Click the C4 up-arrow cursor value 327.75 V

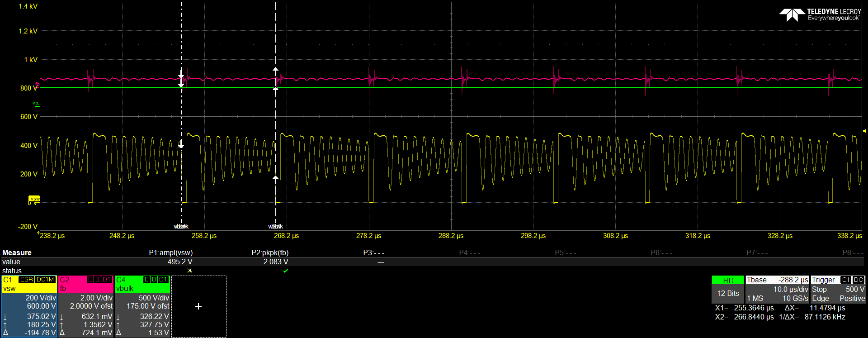click(x=155, y=324)
